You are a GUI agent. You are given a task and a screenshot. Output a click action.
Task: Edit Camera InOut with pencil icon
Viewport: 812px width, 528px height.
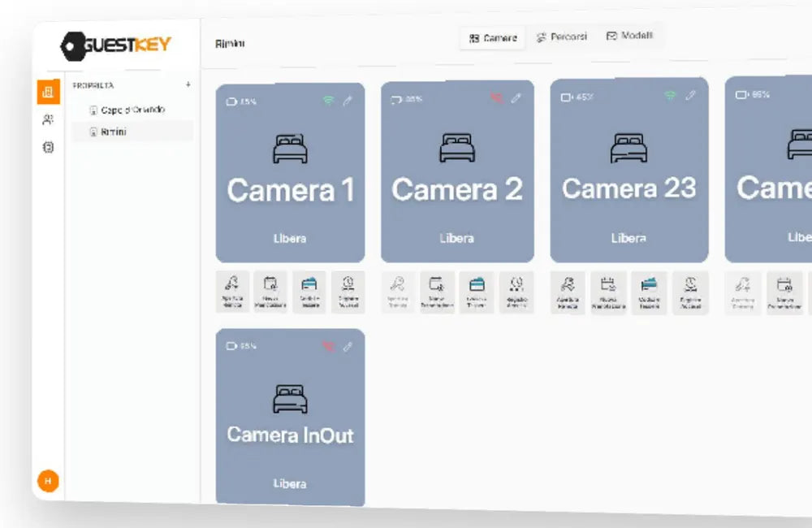pos(348,346)
